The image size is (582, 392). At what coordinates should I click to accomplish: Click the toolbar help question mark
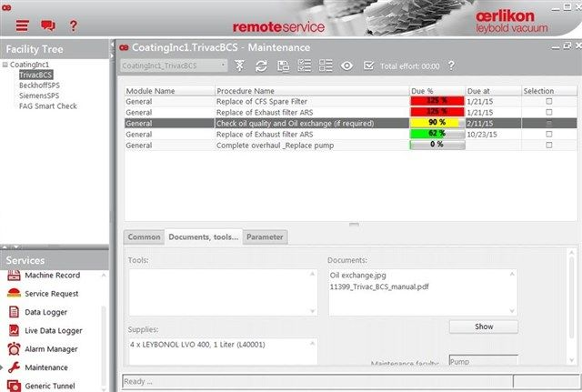click(451, 65)
